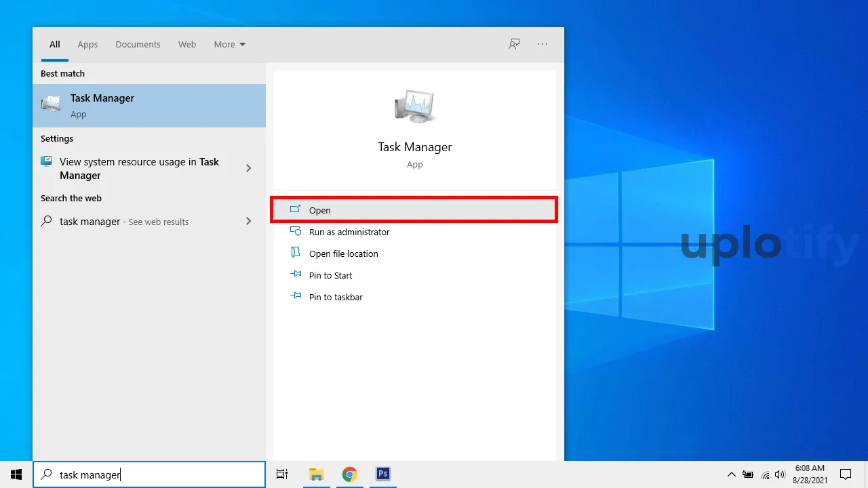Click the Settings section heading
This screenshot has height=488, width=868.
point(57,138)
